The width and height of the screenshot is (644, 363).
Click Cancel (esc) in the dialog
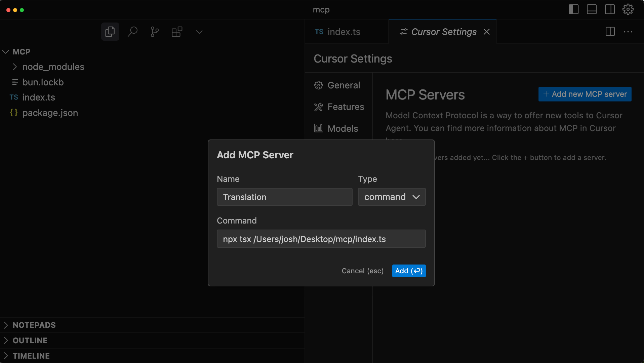pos(362,271)
